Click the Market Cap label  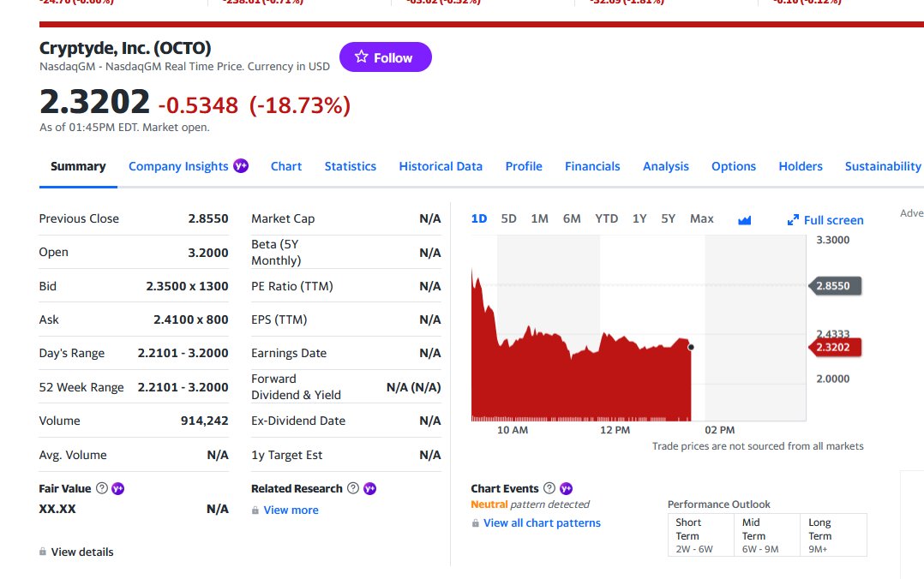point(283,218)
